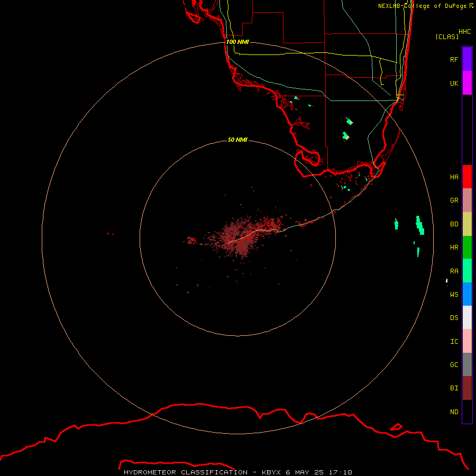
Task: Click the GC legend label
Action: pyautogui.click(x=454, y=365)
